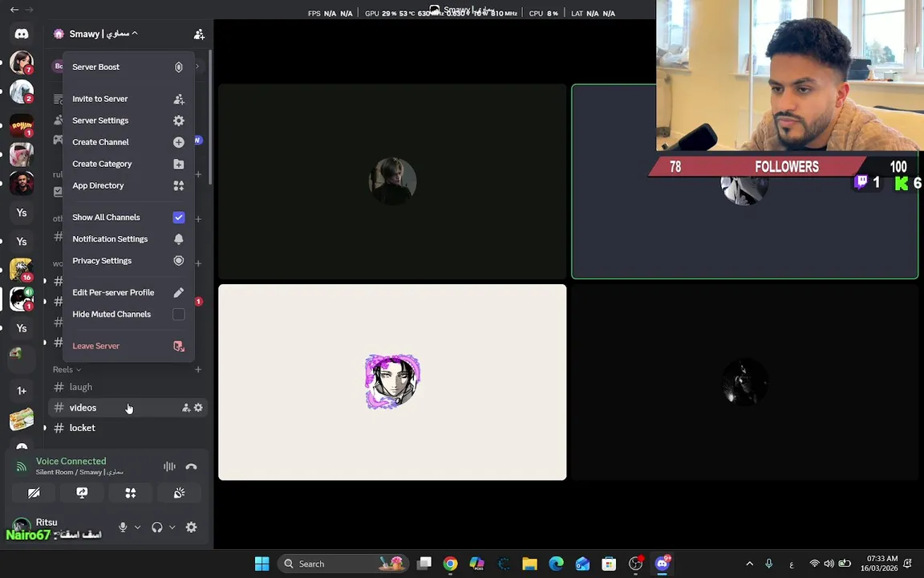
Task: Click Create Category folder icon
Action: [x=179, y=164]
